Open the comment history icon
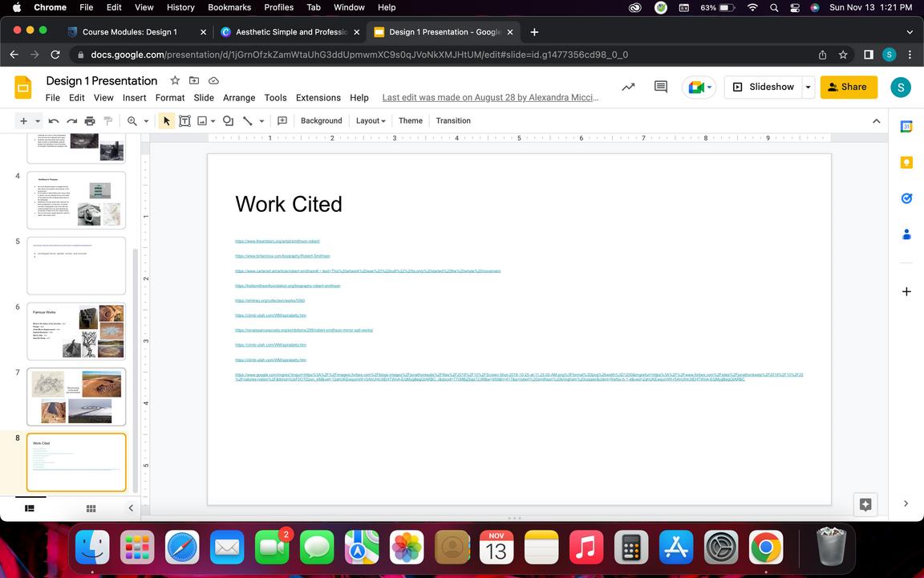 coord(661,87)
